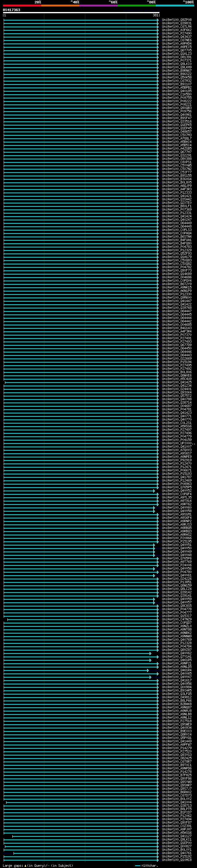
Task: Click the UniRef100_A9SGM1 label
Action: pos(176,514)
